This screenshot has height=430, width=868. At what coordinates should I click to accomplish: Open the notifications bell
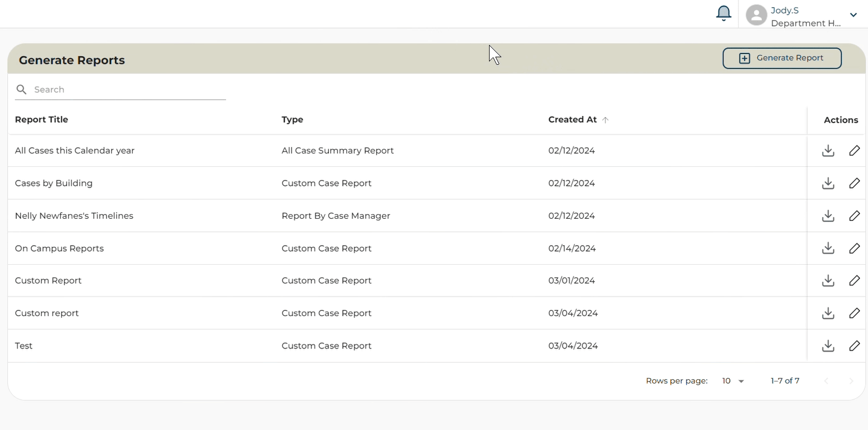(724, 14)
